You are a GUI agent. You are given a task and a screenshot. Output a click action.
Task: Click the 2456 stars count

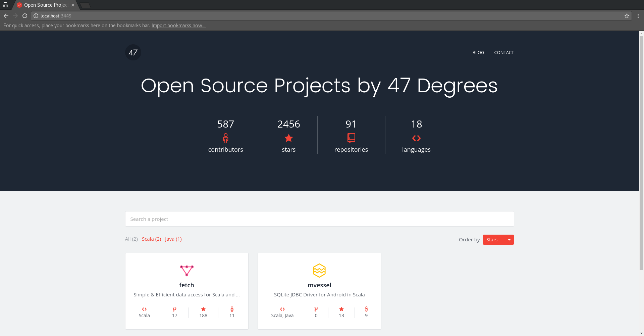[x=289, y=124]
